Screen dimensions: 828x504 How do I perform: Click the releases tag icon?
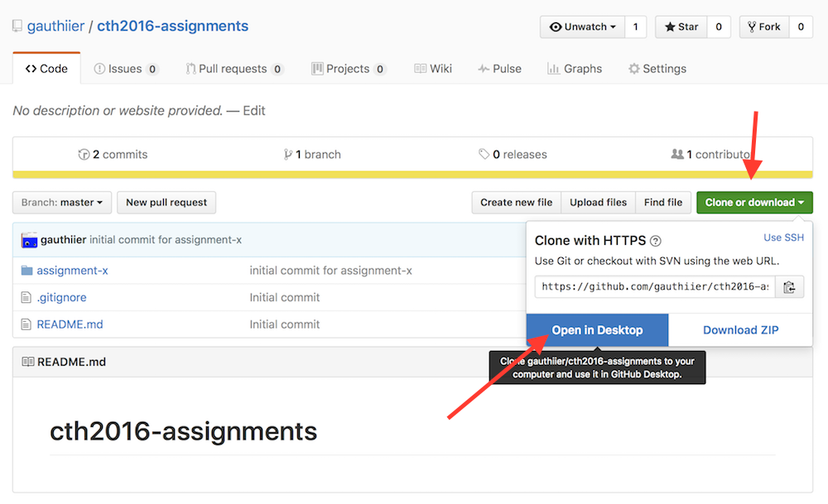tap(484, 155)
